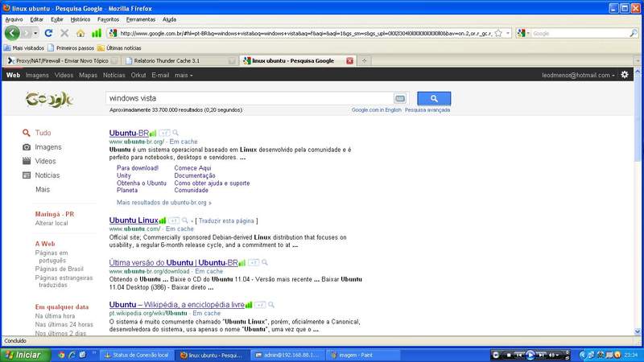This screenshot has width=644, height=362.
Task: Open the on-screen keyboard icon in Google search
Action: (x=399, y=98)
